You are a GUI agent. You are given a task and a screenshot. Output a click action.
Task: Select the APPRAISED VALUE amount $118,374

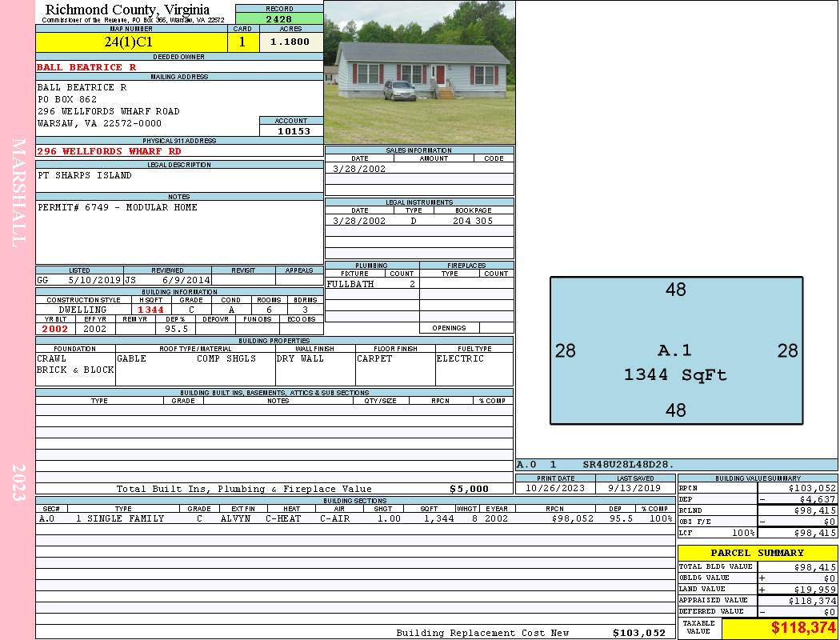point(812,601)
